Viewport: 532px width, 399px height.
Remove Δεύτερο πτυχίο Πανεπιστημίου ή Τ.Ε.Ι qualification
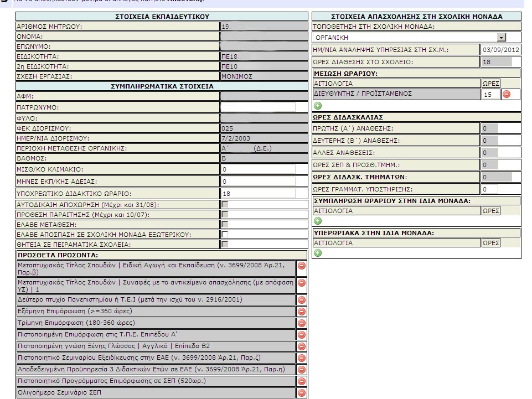[302, 299]
